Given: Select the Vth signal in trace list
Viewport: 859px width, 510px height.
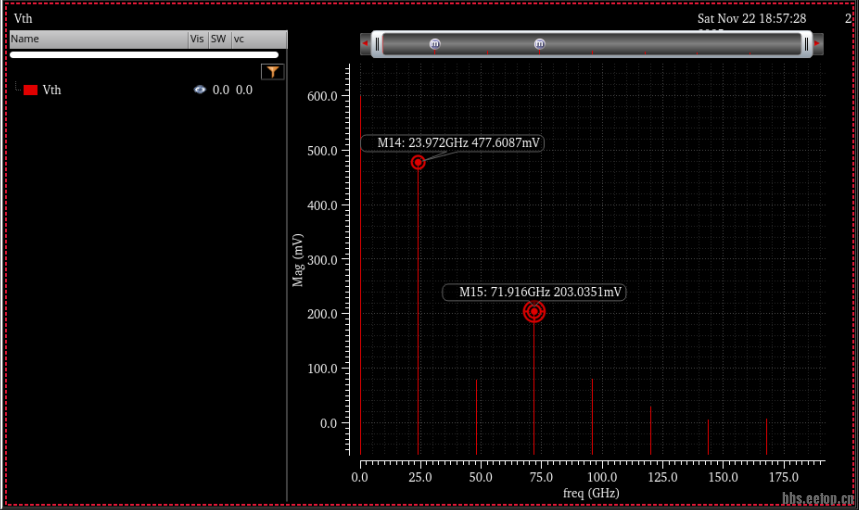Looking at the screenshot, I should pyautogui.click(x=52, y=90).
